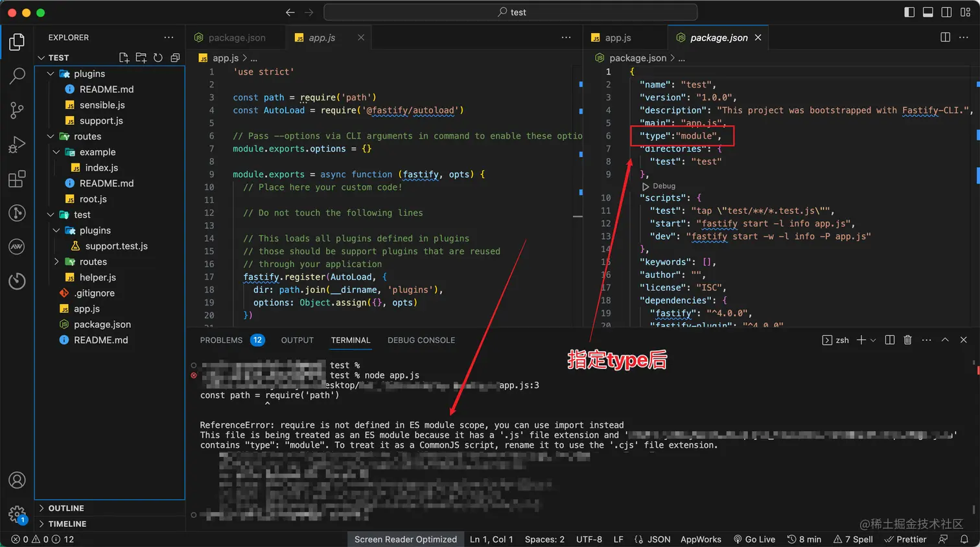The image size is (980, 547).
Task: Open root.js in routes folder
Action: click(x=93, y=199)
